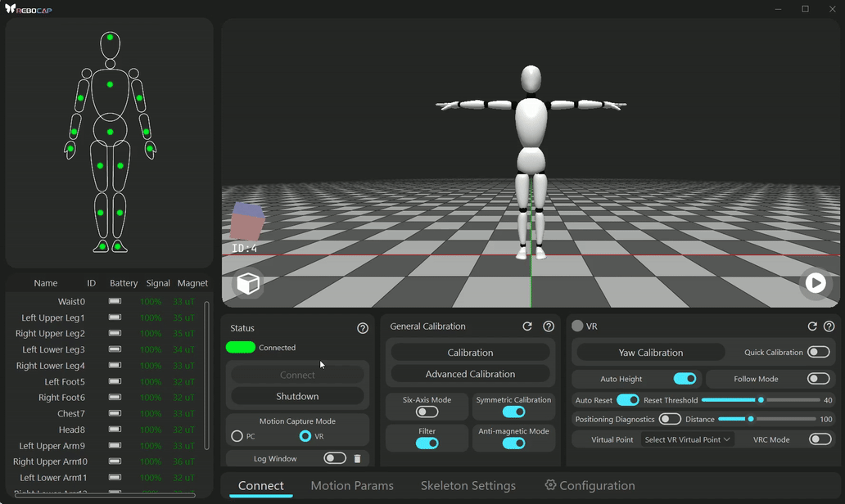Select Right Lower Leg4 row
Screen dimensions: 845x504
tap(105, 366)
